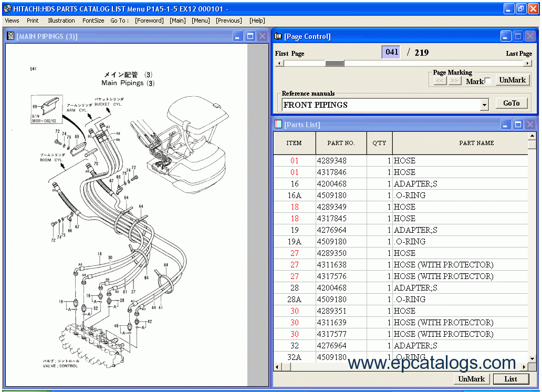Viewport: 542px width, 392px height.
Task: Select part number 4289348
Action: click(331, 161)
